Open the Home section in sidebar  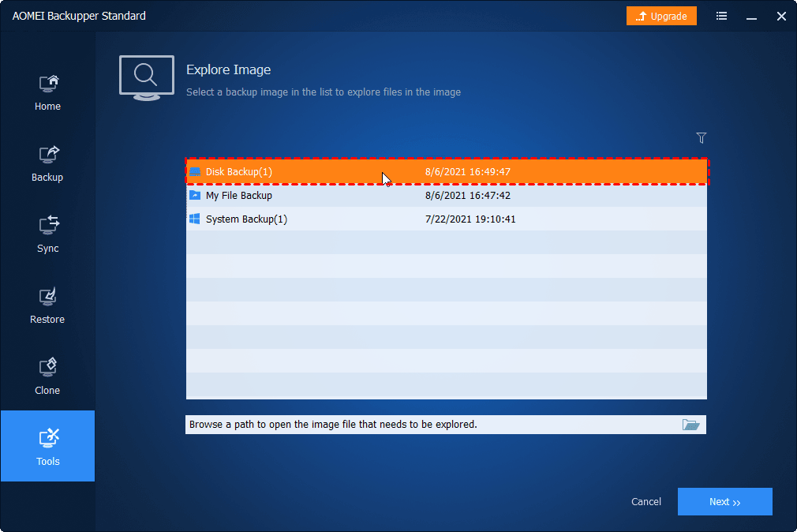point(47,92)
